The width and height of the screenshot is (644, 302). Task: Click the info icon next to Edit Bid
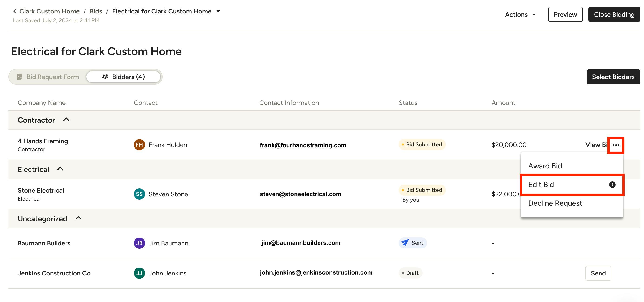click(612, 185)
